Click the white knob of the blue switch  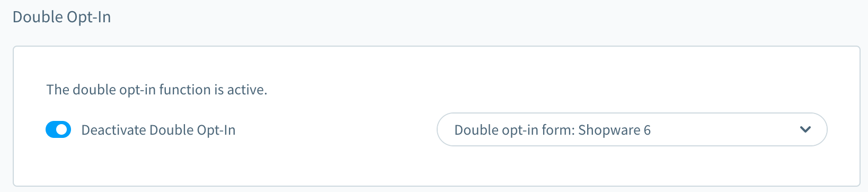pos(63,129)
